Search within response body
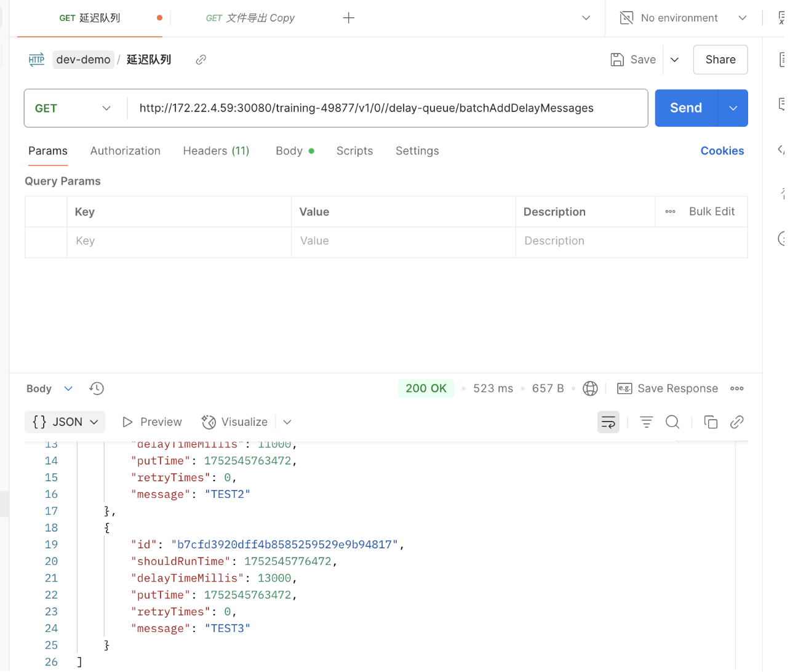790x672 pixels. (x=672, y=422)
